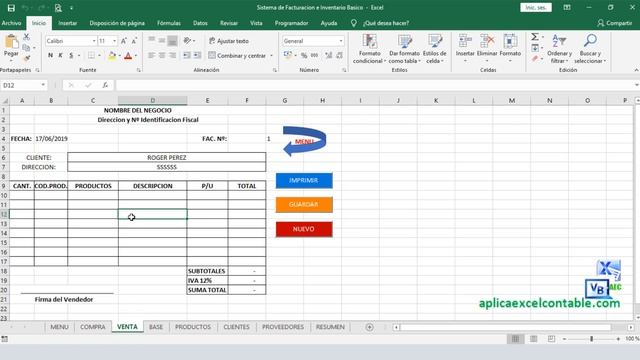Click the top vertical align icon
This screenshot has height=360, width=640.
[x=151, y=40]
